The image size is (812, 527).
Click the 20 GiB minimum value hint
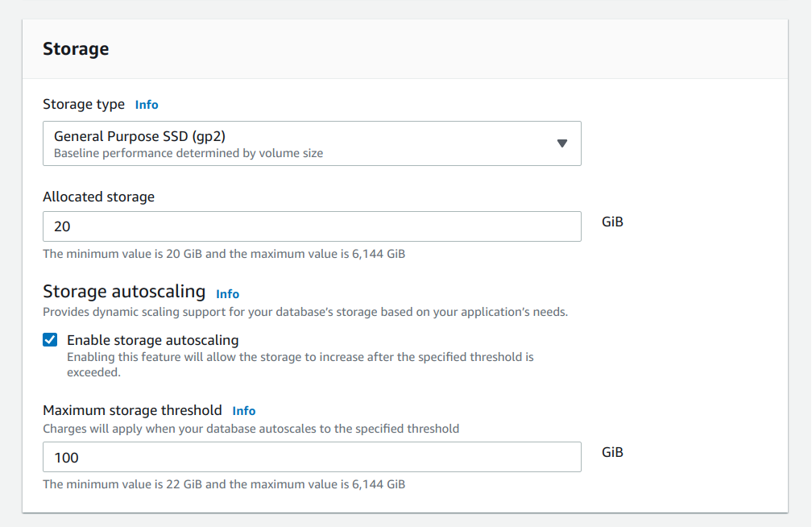[x=223, y=254]
